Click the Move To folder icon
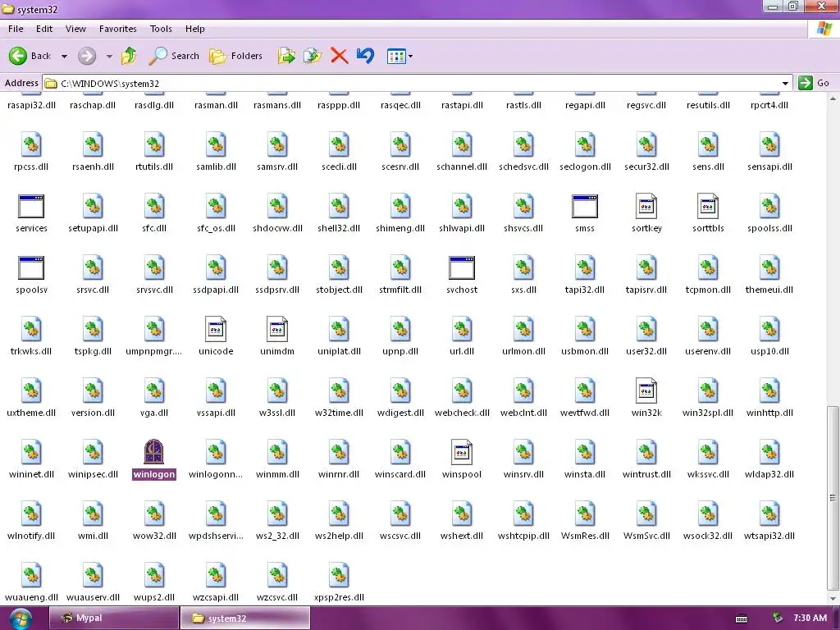This screenshot has width=840, height=630. [286, 56]
